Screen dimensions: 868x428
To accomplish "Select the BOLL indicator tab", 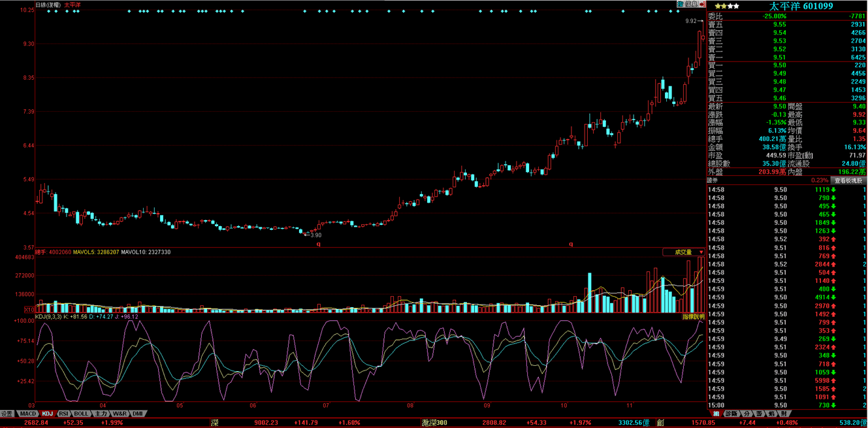I will (81, 414).
